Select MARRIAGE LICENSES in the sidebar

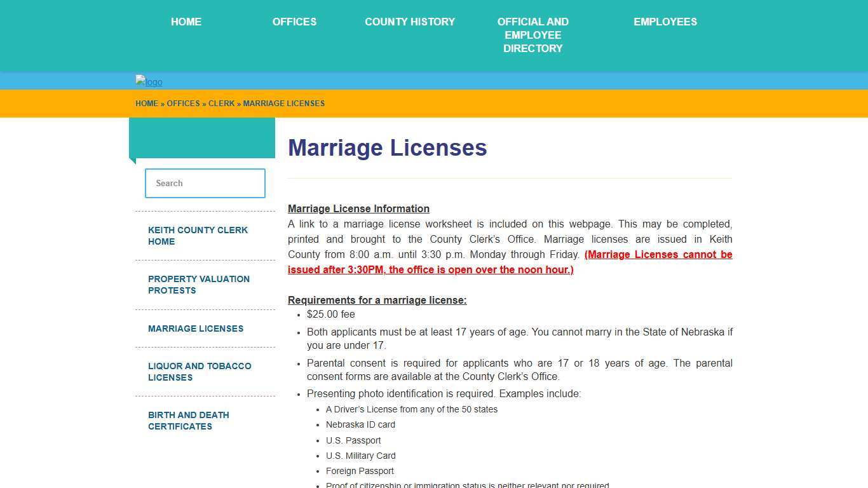click(x=196, y=329)
